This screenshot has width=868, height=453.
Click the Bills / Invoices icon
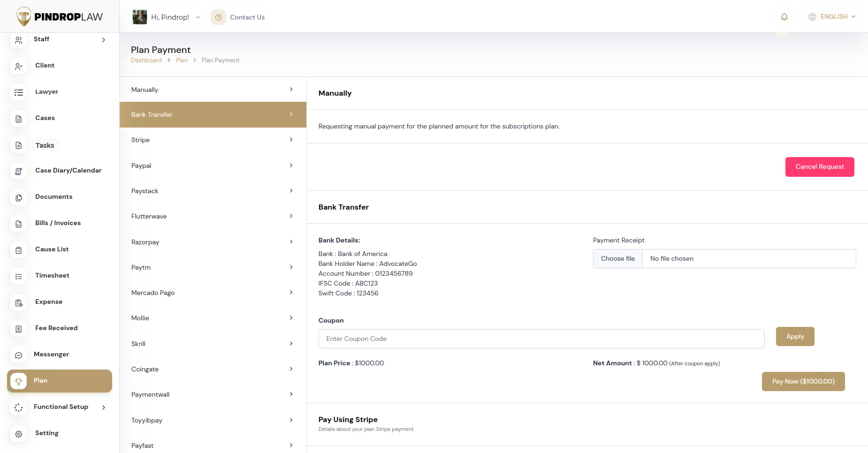coord(18,224)
